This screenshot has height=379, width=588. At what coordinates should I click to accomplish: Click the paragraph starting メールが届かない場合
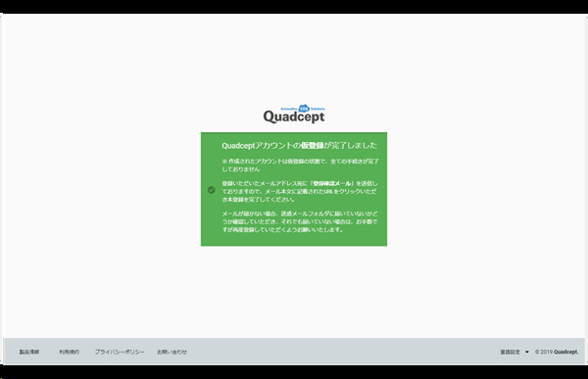click(x=300, y=221)
